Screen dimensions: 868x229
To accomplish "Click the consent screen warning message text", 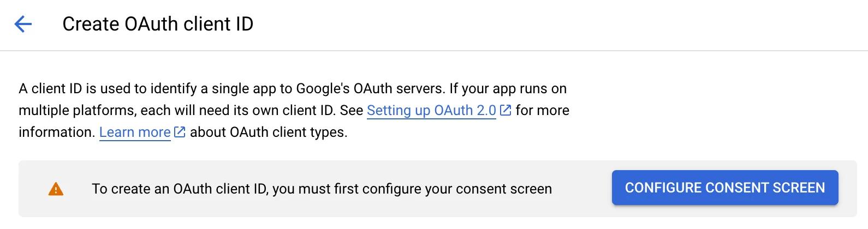I will click(x=322, y=189).
